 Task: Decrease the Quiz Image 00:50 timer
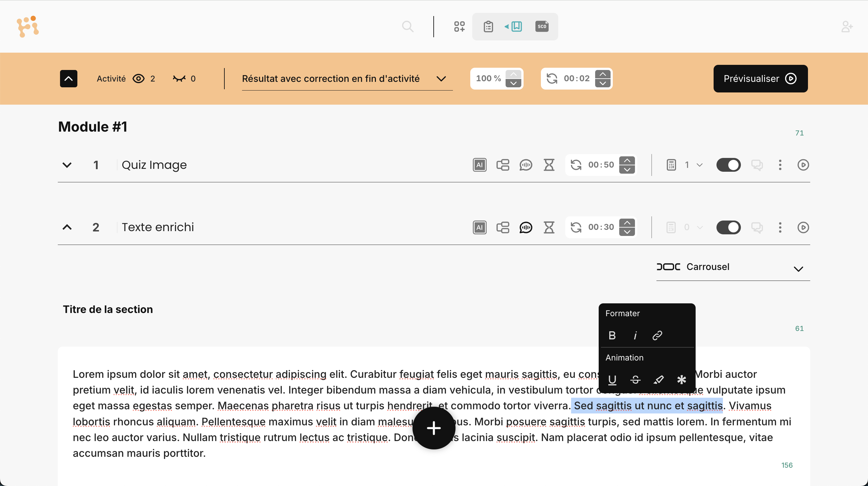tap(627, 169)
